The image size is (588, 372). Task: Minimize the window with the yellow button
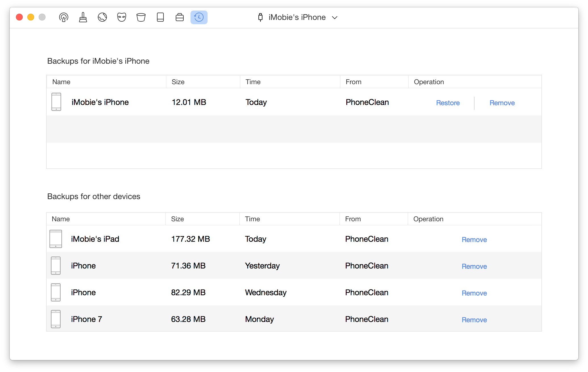31,17
